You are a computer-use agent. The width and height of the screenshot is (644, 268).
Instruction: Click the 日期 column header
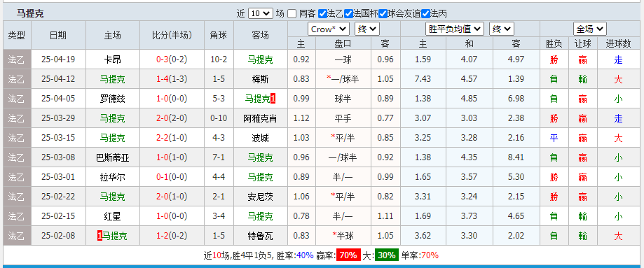click(x=58, y=35)
